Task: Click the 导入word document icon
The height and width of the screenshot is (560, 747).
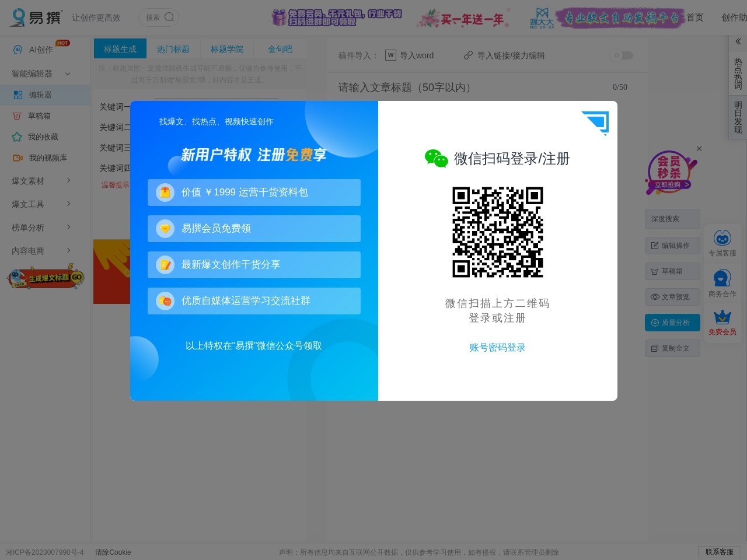Action: point(390,55)
